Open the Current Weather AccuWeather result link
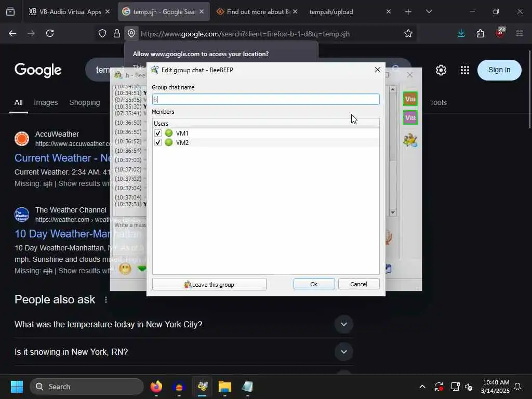This screenshot has width=532, height=399. coord(63,158)
